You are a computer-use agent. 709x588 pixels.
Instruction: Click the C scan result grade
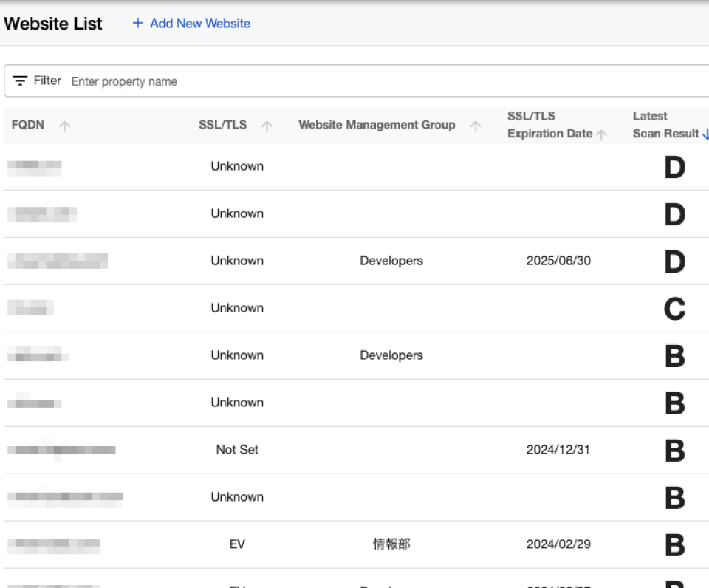(x=674, y=309)
